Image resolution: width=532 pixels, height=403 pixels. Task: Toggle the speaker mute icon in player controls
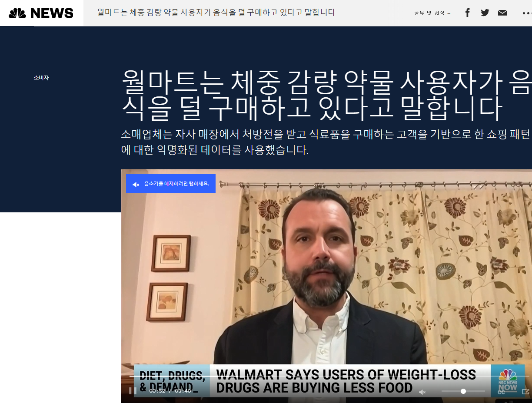pyautogui.click(x=422, y=392)
